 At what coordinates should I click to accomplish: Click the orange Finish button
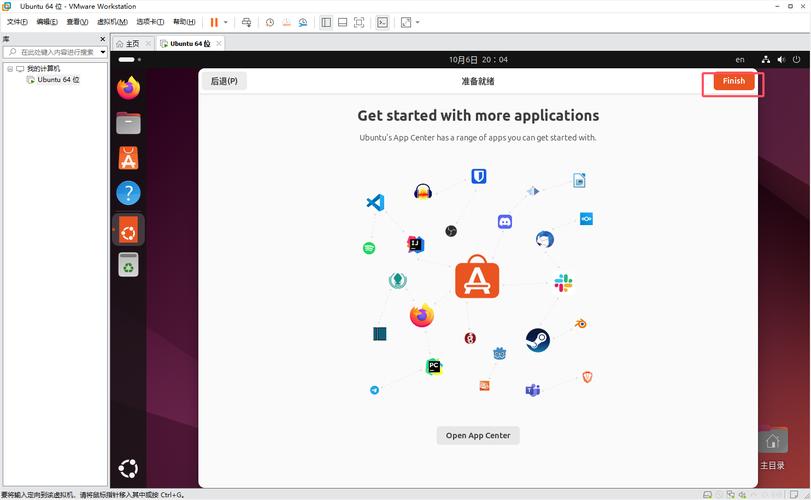coord(734,81)
